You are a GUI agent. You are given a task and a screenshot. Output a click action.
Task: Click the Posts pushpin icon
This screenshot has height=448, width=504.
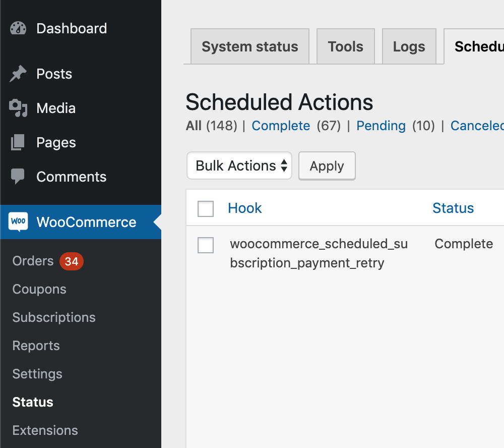pyautogui.click(x=18, y=74)
